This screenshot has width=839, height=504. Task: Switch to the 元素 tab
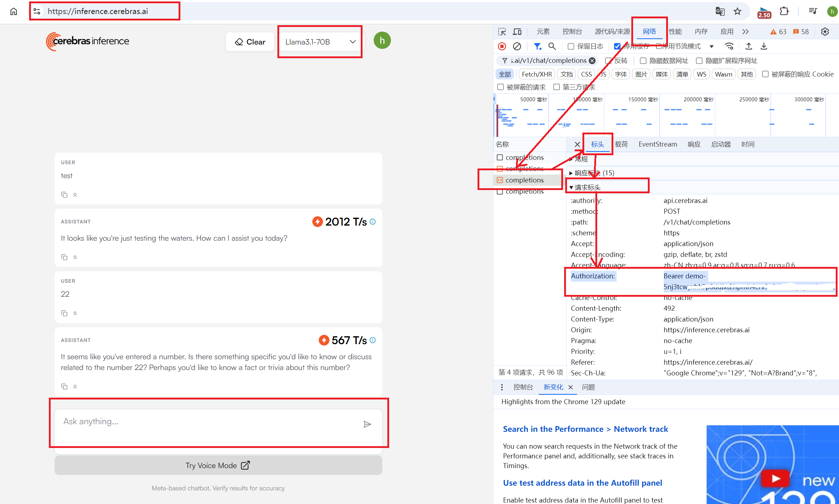pyautogui.click(x=543, y=32)
